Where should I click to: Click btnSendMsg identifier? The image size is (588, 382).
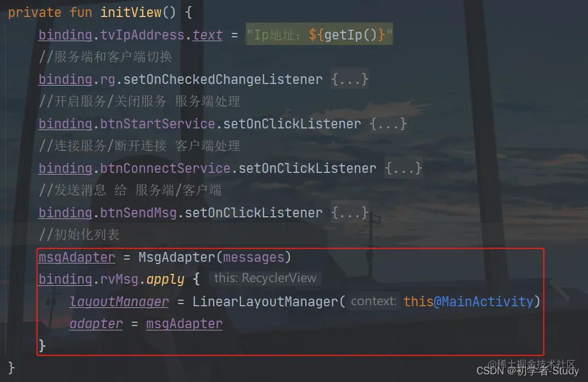click(x=138, y=212)
